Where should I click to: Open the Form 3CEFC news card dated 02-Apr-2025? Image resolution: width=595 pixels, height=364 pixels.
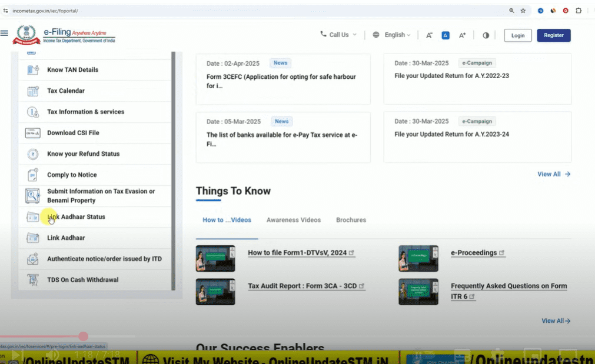[x=283, y=79]
